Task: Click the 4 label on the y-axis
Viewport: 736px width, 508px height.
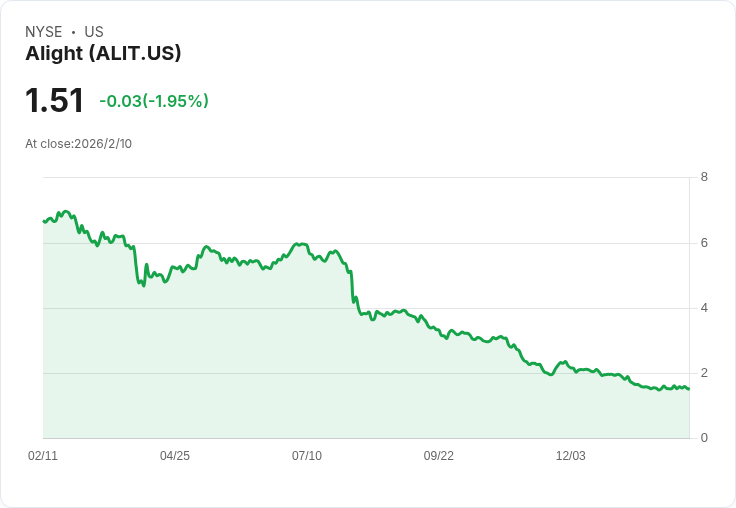Action: pos(704,308)
